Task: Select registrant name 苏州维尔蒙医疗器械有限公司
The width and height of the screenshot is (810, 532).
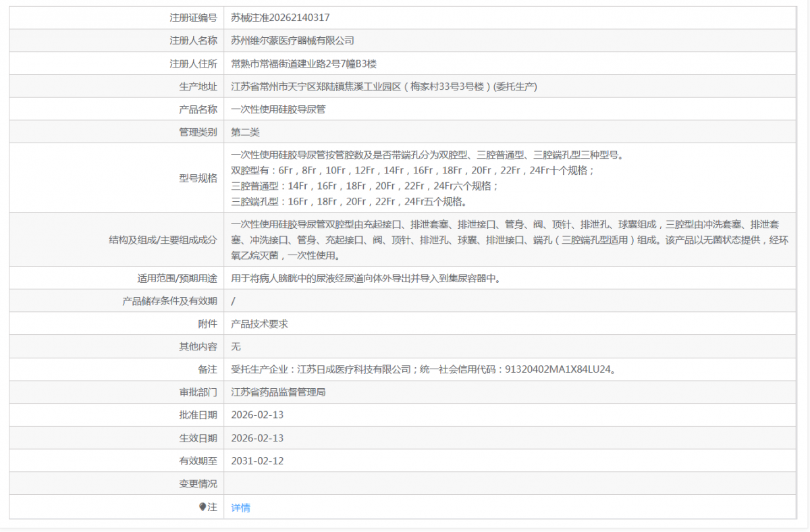Action: click(x=292, y=41)
